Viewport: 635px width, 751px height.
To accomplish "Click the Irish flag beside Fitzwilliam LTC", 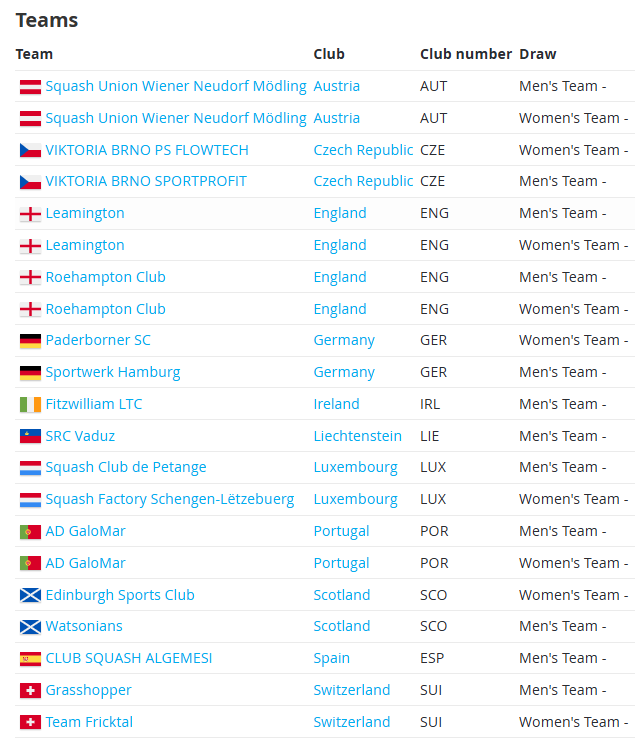I will (x=30, y=405).
